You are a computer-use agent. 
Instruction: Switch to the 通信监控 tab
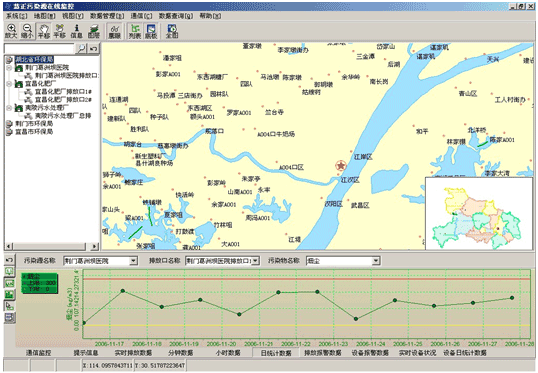pyautogui.click(x=38, y=353)
